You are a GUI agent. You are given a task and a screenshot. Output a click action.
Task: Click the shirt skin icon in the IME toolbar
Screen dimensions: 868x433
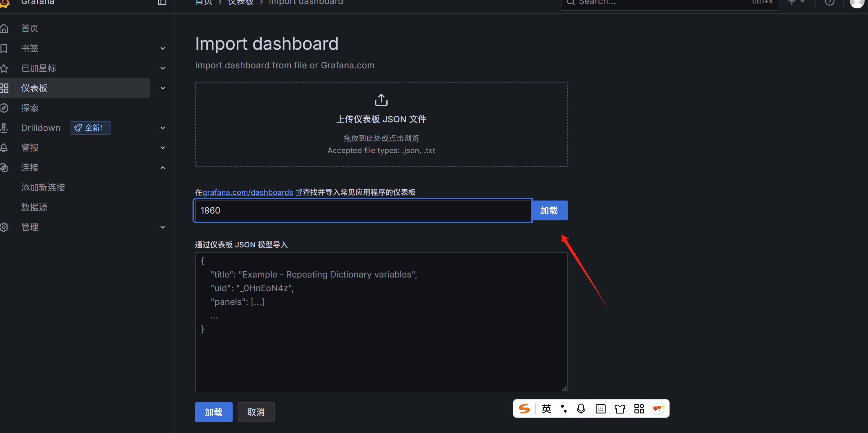(620, 408)
